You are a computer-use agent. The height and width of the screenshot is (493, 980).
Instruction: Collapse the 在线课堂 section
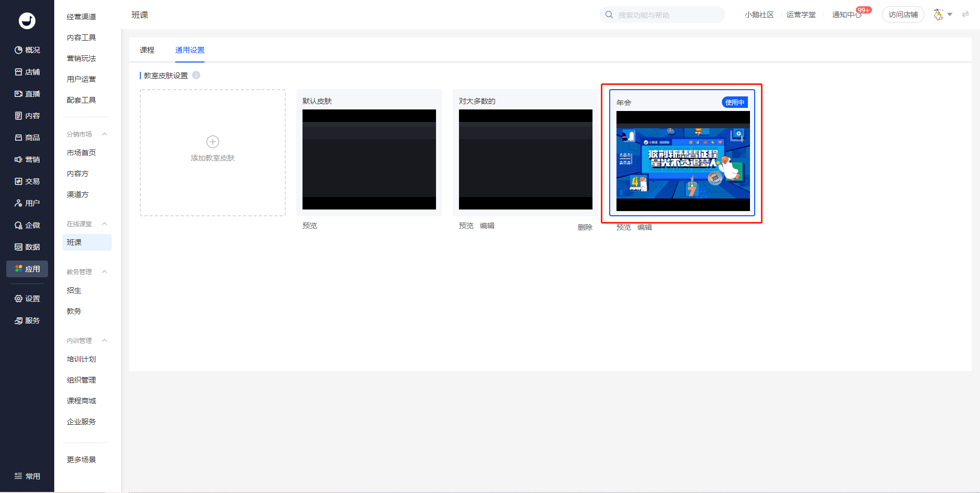(104, 224)
